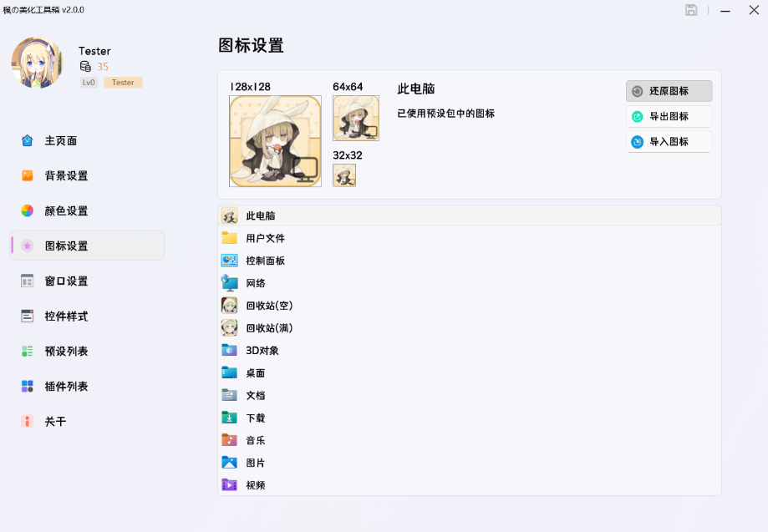Click the 回收站(空) recycle bin icon
Viewport: 768px width, 532px height.
230,306
